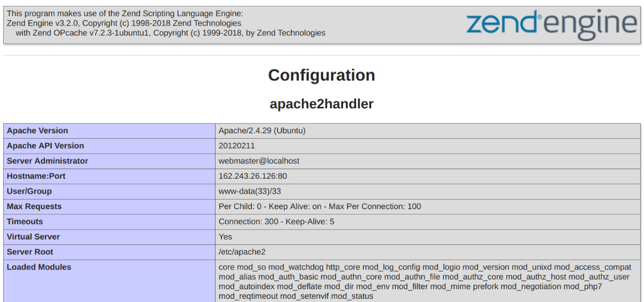The width and height of the screenshot is (644, 302).
Task: Click the 'Apache API Version' label cell
Action: pos(109,146)
